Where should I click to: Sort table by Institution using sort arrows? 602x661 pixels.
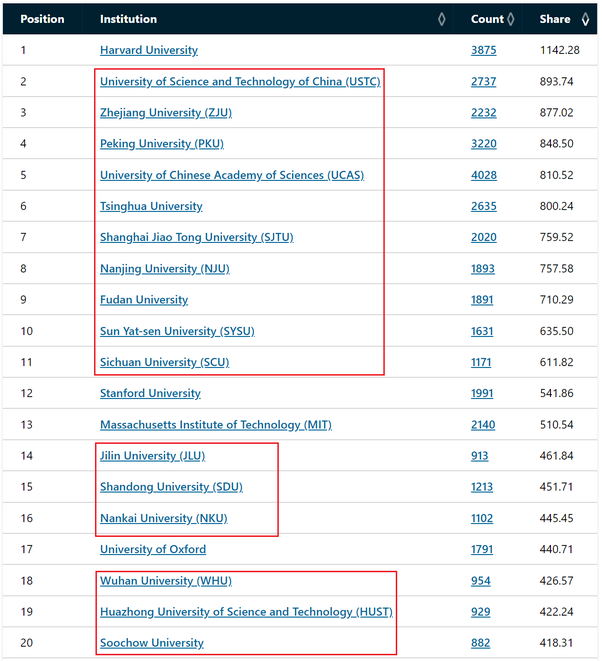442,19
